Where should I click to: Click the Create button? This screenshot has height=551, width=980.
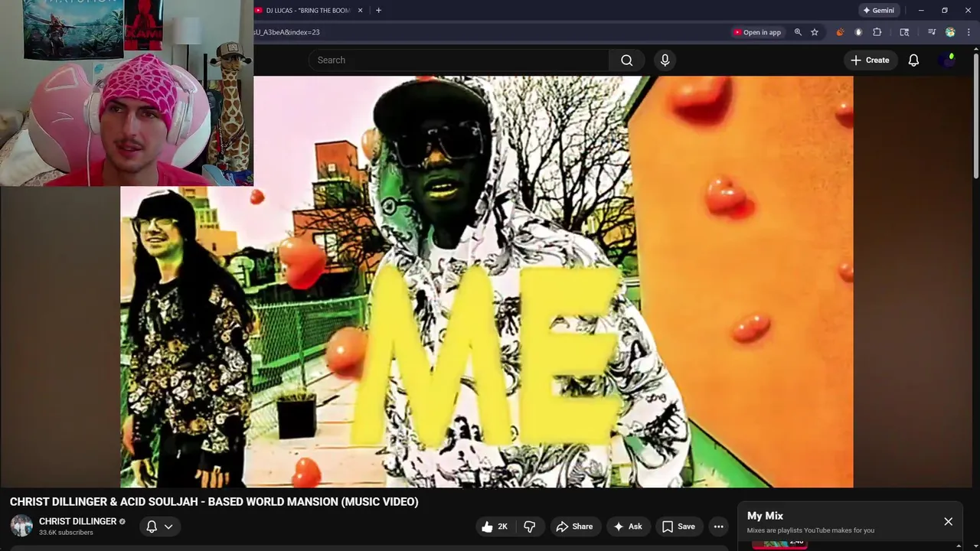pos(870,60)
